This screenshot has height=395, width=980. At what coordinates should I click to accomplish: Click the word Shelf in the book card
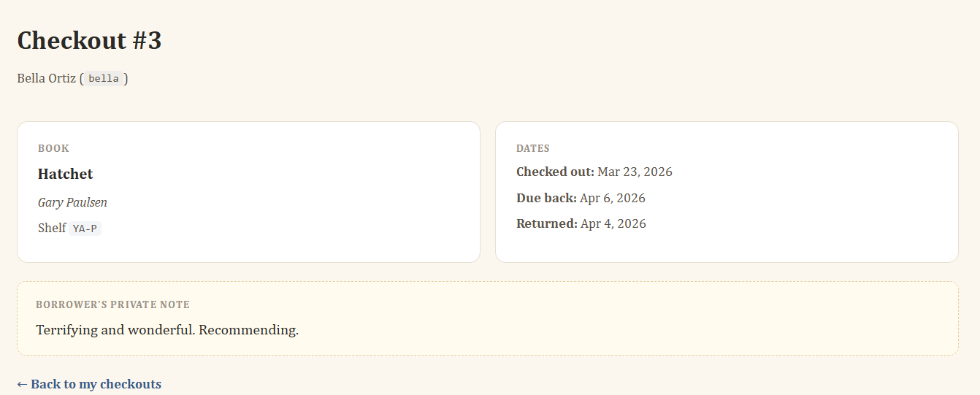click(x=52, y=228)
